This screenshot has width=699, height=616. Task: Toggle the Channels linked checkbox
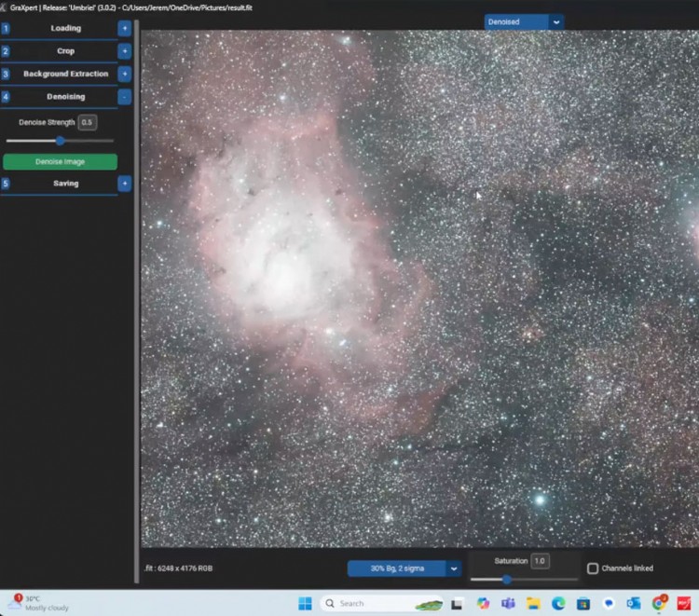593,568
